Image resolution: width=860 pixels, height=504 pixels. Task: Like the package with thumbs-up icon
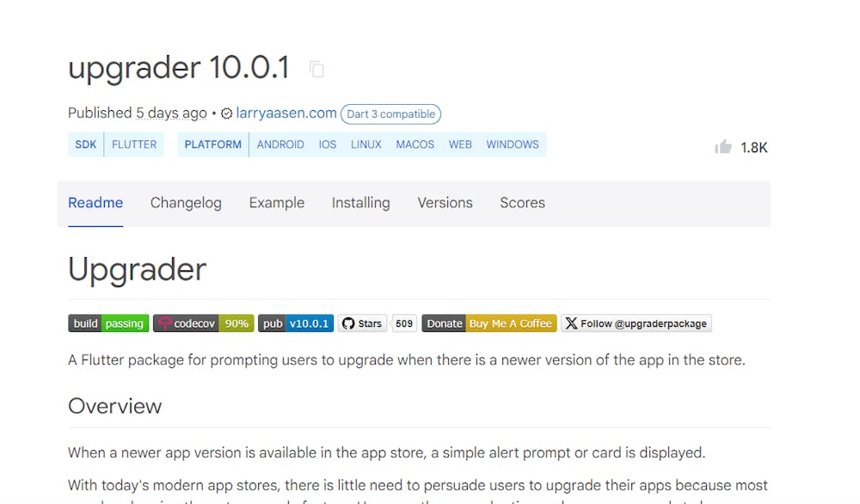(723, 147)
